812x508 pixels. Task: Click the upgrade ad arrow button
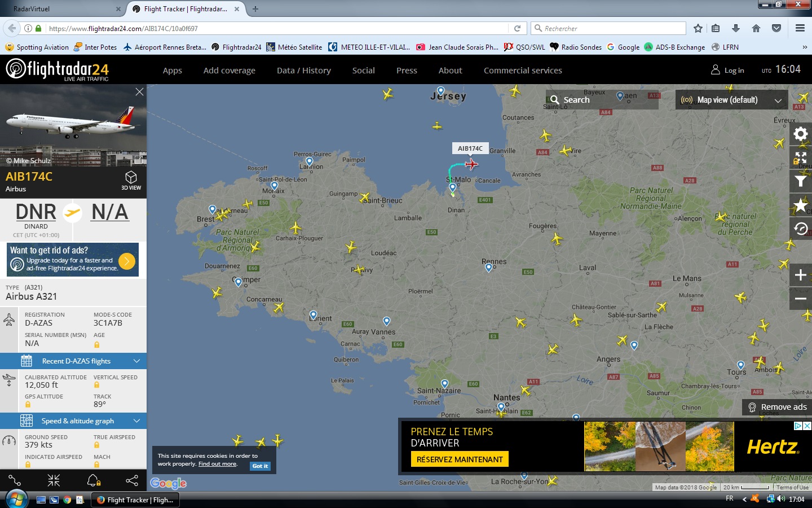127,261
